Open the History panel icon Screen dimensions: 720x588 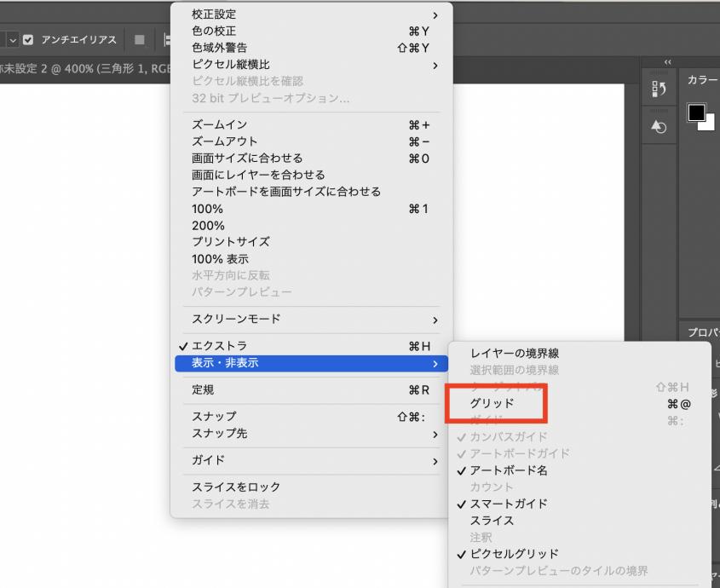659,89
